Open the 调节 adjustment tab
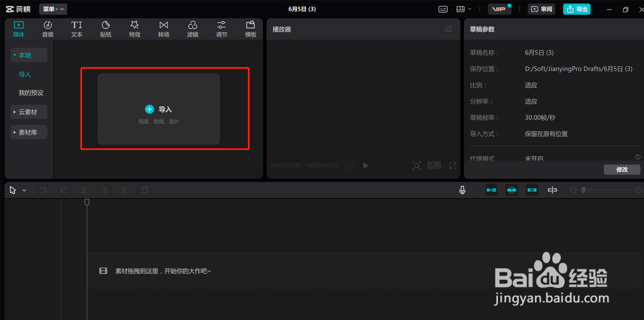644x320 pixels. pyautogui.click(x=222, y=29)
